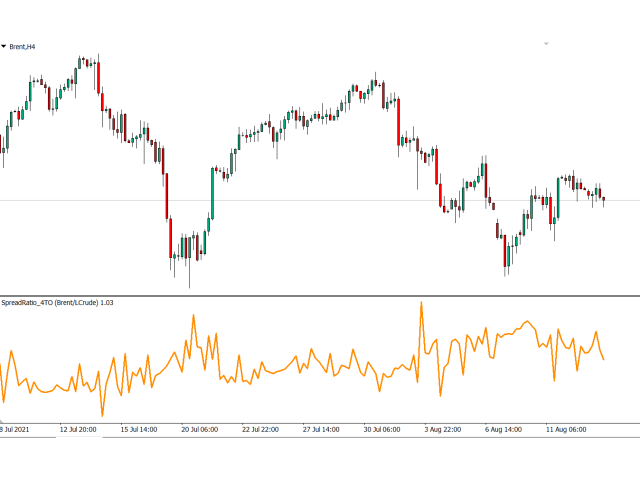Click the '11 Aug 06:00' time axis label
The image size is (640, 480).
[566, 430]
